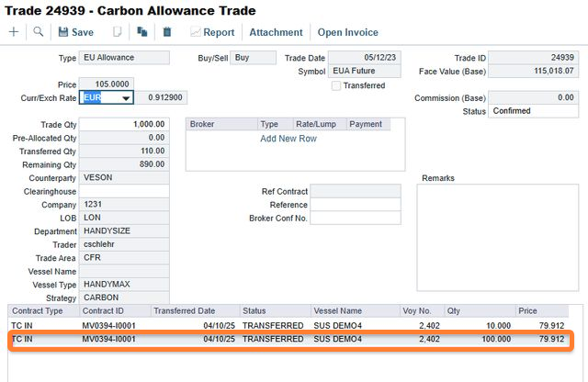Click Open Invoice in the toolbar
Viewport: 588px width, 382px height.
348,32
